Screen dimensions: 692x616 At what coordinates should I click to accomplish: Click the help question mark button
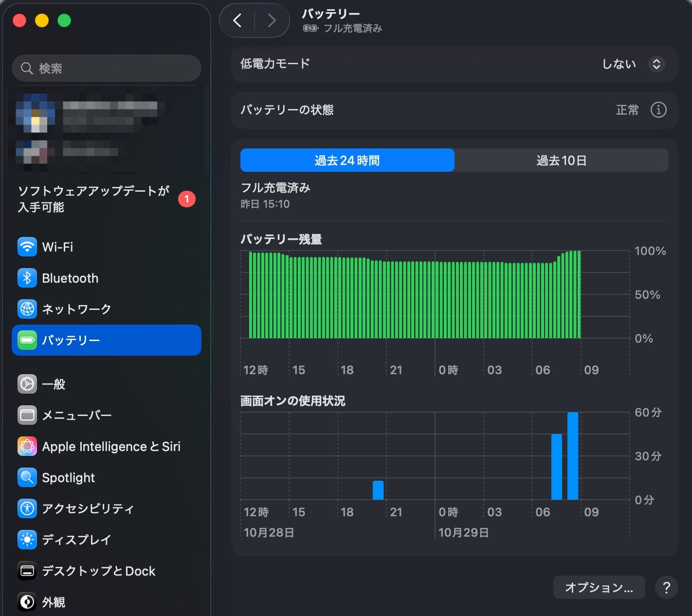pos(666,588)
